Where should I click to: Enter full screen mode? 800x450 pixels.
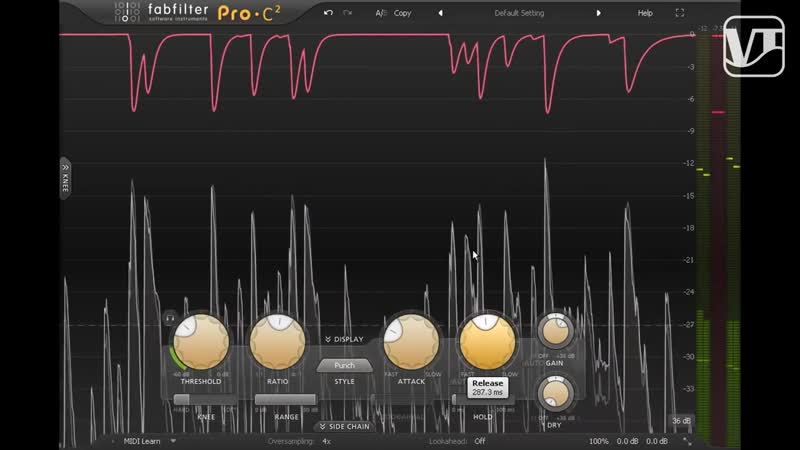(x=680, y=13)
